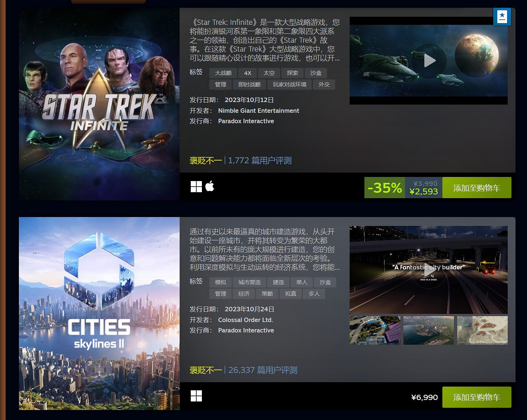Image resolution: width=527 pixels, height=420 pixels.
Task: Open the 4X tag
Action: [248, 73]
